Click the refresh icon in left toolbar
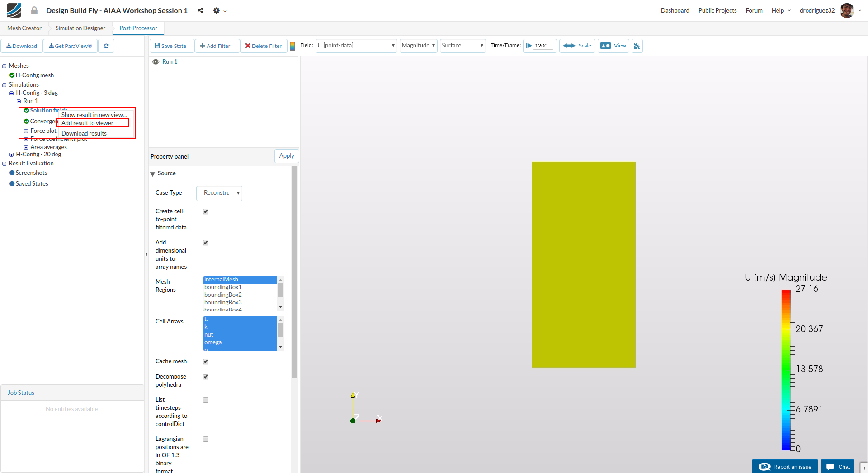Screen dimensions: 868x473 [x=106, y=46]
